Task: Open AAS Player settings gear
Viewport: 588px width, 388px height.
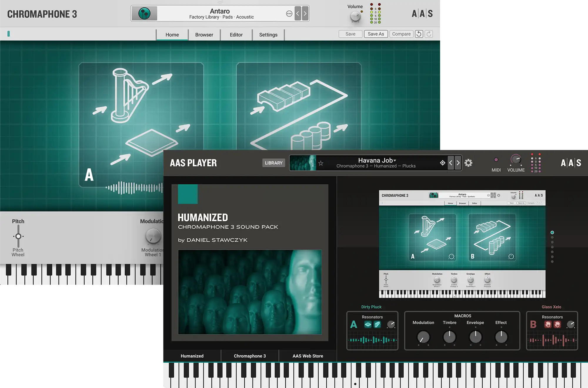Action: point(468,163)
